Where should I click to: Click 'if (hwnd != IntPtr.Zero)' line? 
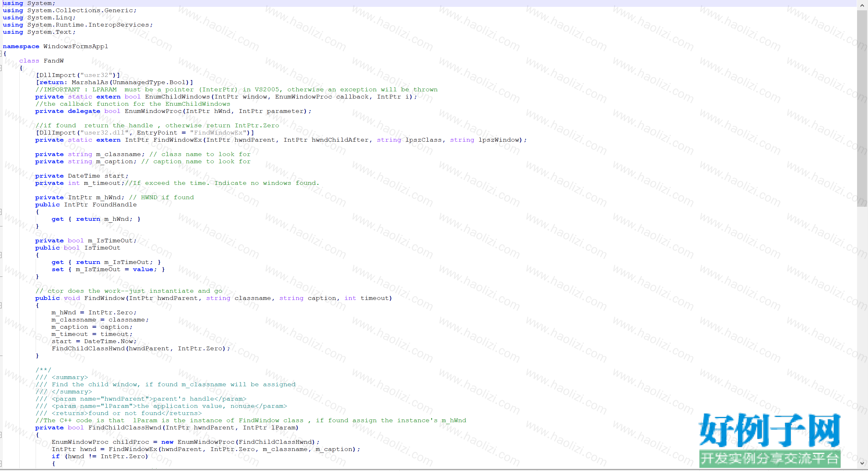click(100, 457)
